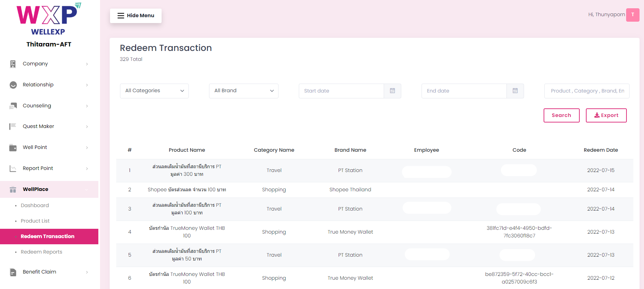Click Shopee บัตรส่วนลด 100 บาท product
Image resolution: width=644 pixels, height=289 pixels.
coord(187,190)
